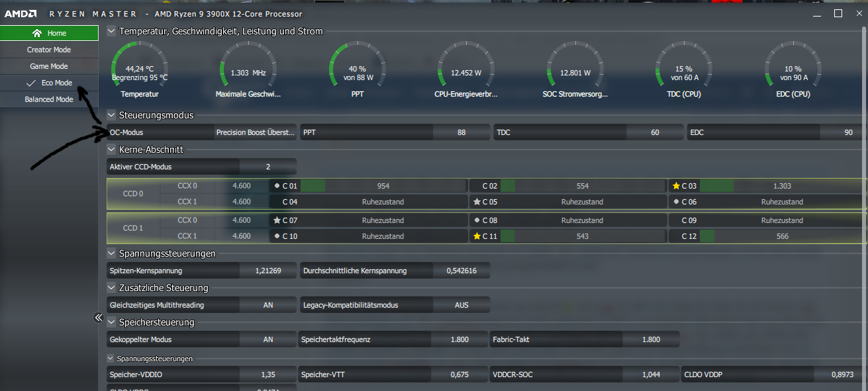Click core C 04 Ruhezustand cell
This screenshot has width=868, height=391.
click(383, 202)
